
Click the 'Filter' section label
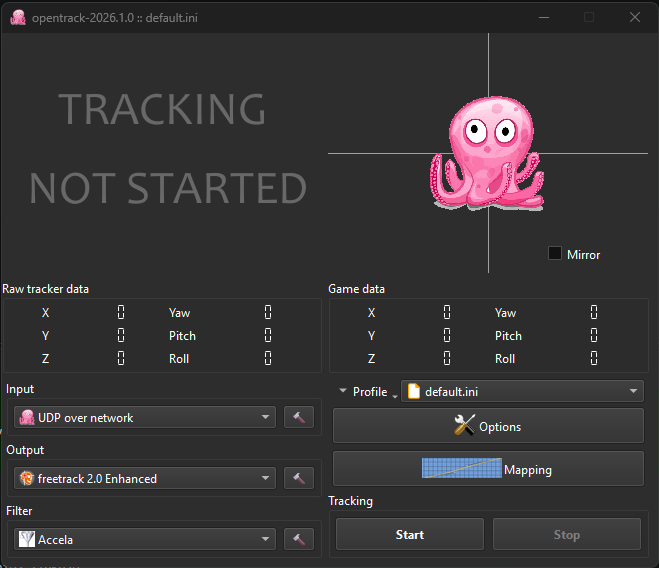point(19,511)
